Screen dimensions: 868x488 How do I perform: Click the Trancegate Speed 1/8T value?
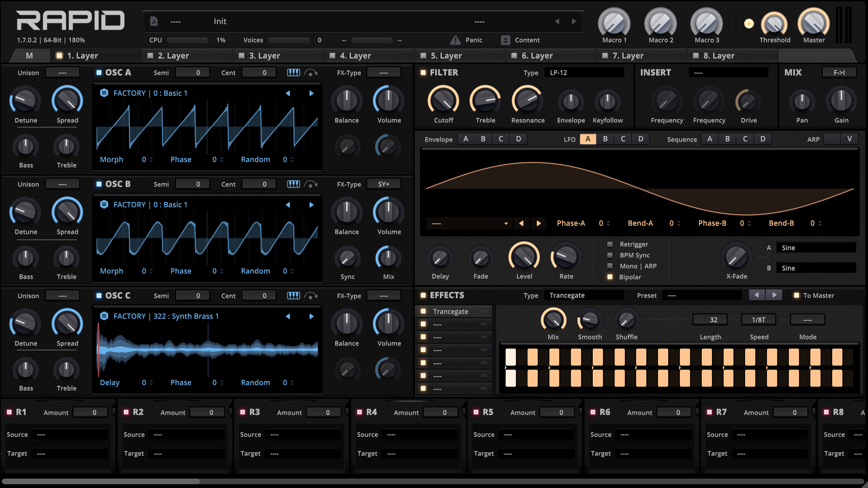click(759, 320)
